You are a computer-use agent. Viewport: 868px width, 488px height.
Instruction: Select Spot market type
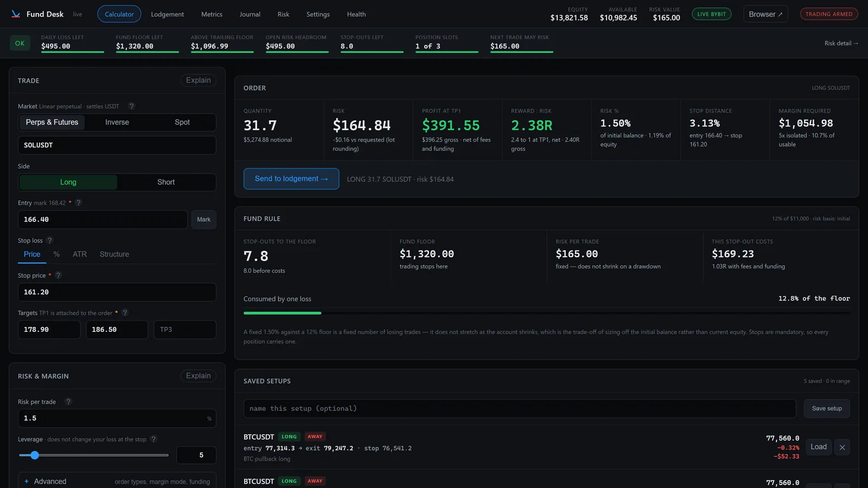[182, 123]
